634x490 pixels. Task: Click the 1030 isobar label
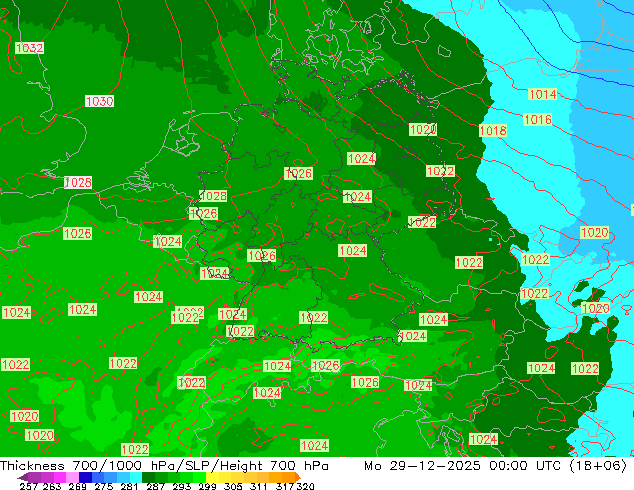point(99,101)
